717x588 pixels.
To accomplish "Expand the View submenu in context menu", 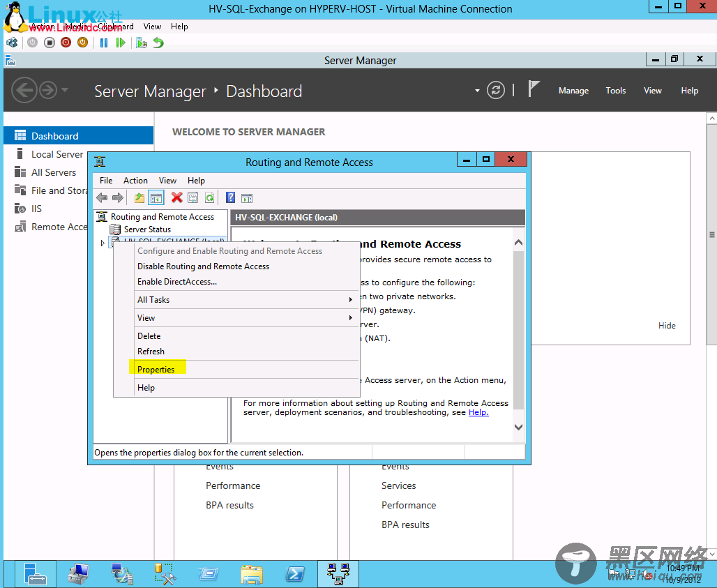I will pyautogui.click(x=236, y=318).
